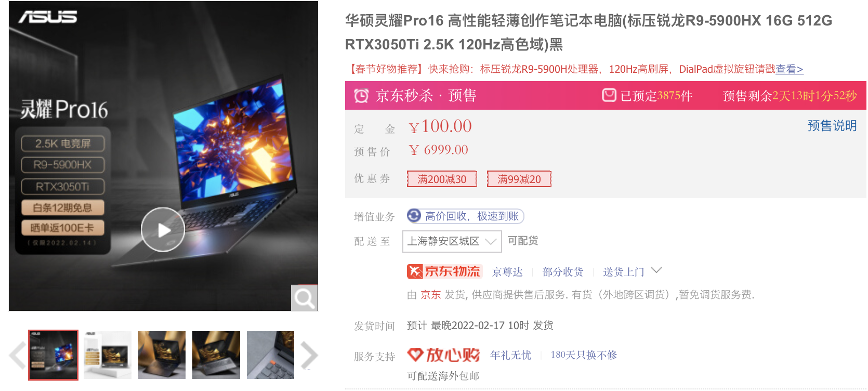Click the 高价回收 recycle icon

[414, 215]
